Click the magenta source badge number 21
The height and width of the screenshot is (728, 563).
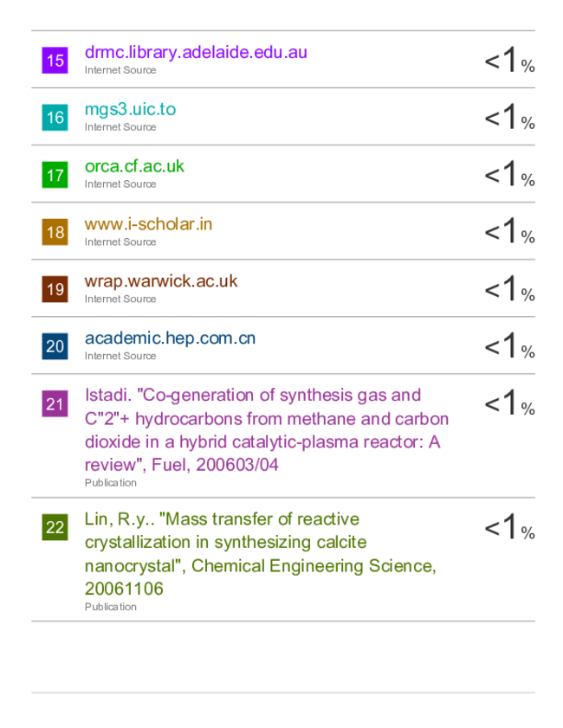coord(55,403)
